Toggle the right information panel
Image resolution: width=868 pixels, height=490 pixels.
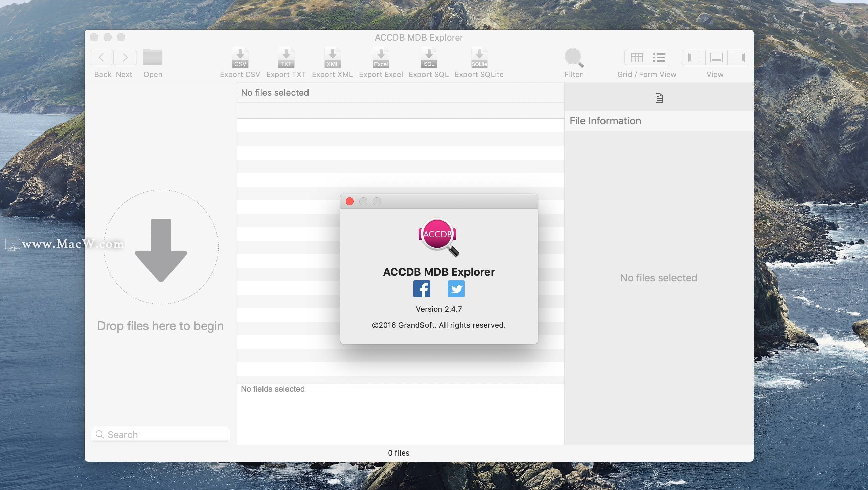tap(738, 57)
